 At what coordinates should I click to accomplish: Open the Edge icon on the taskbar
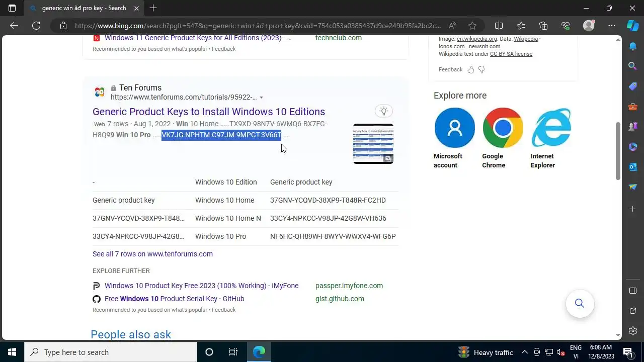(259, 352)
